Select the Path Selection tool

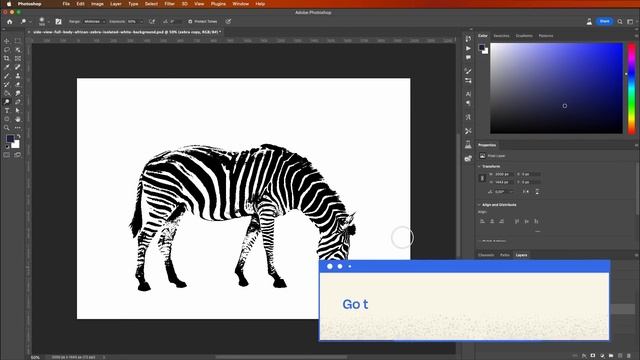tap(18, 111)
